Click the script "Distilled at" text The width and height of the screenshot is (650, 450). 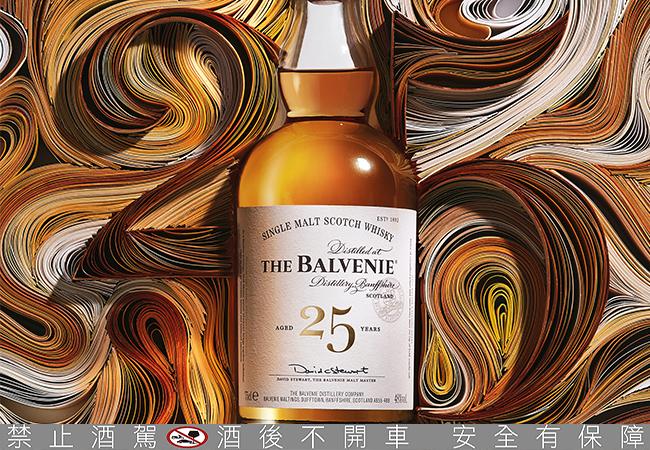359,249
